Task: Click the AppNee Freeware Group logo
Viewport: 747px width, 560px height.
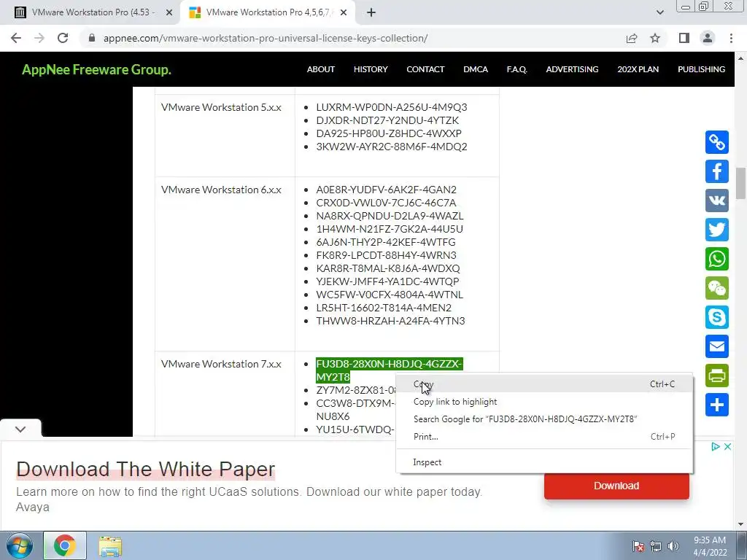Action: click(x=96, y=69)
